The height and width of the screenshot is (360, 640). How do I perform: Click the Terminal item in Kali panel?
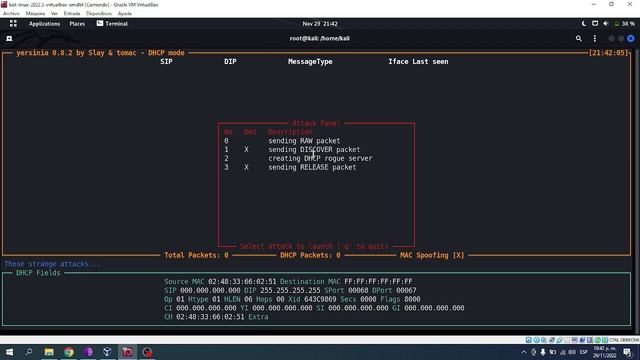coord(112,24)
